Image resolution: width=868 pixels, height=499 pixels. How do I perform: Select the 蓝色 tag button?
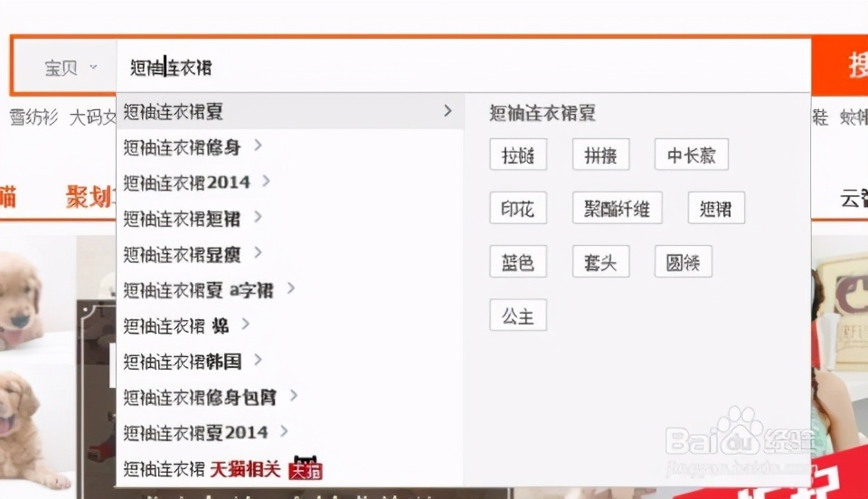(x=518, y=261)
